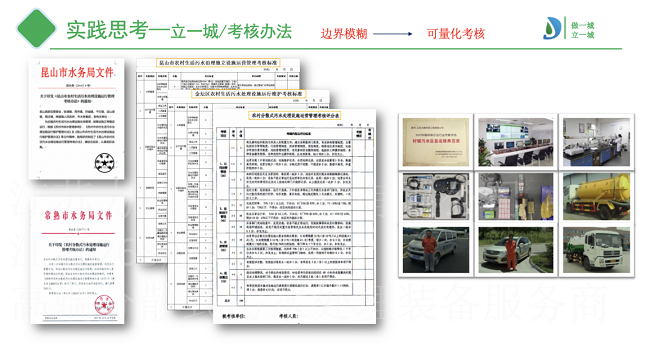Click the yellow tanker truck photo
This screenshot has width=650, height=364.
pos(596,196)
